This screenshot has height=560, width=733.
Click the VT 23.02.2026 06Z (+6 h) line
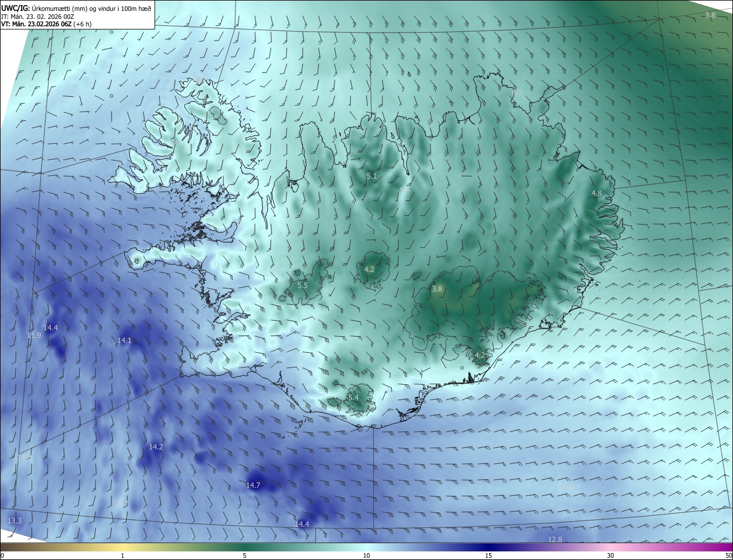coord(46,24)
